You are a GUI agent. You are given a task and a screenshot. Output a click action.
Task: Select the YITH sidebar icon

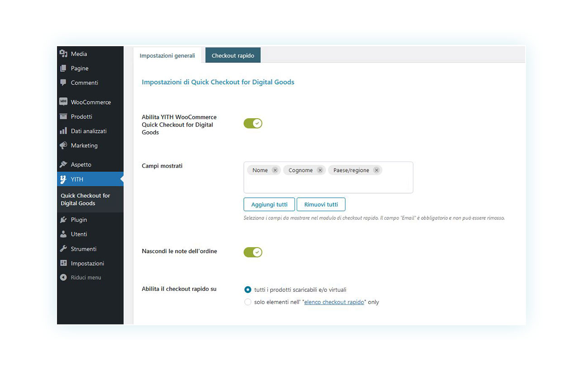click(63, 179)
